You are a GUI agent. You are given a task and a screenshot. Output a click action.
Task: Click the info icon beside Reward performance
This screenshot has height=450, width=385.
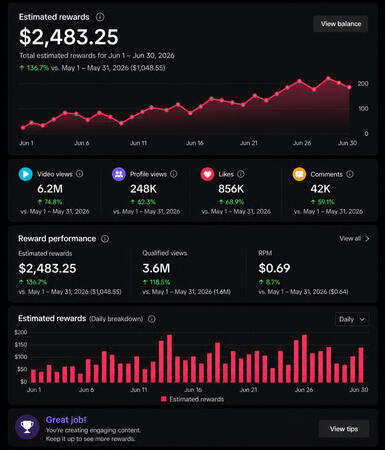pos(105,239)
